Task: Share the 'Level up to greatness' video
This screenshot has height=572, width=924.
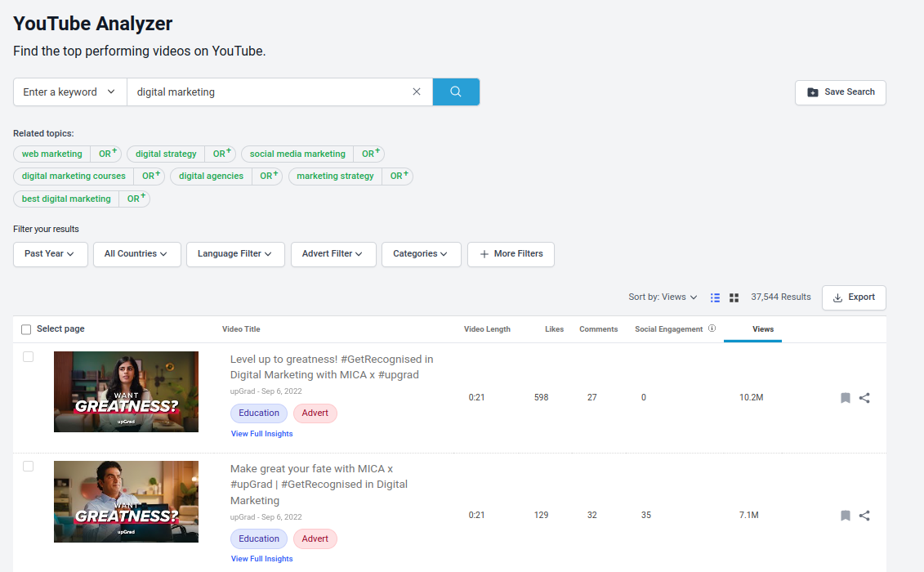Action: point(864,398)
